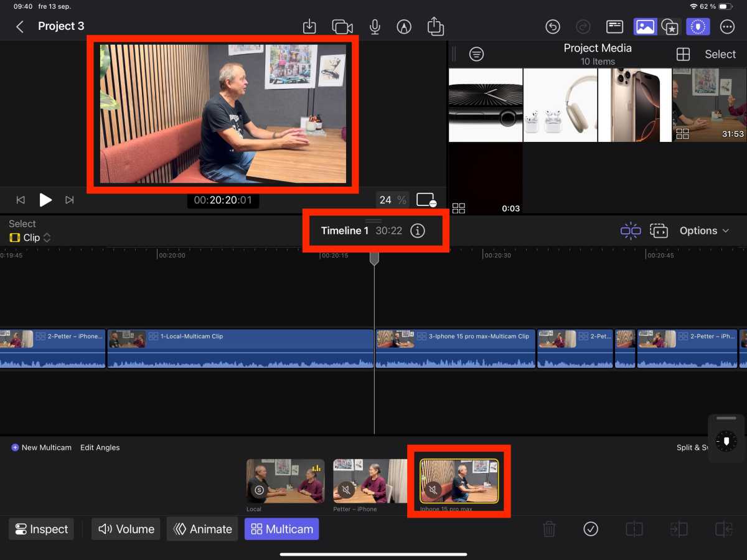
Task: Switch to the Multicam tab
Action: pyautogui.click(x=281, y=529)
